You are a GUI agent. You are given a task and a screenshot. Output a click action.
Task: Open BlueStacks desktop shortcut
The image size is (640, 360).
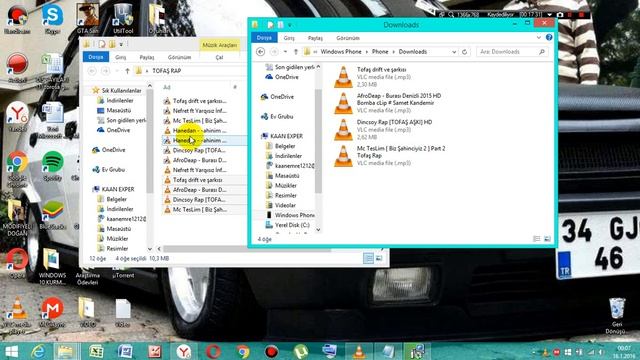click(52, 215)
